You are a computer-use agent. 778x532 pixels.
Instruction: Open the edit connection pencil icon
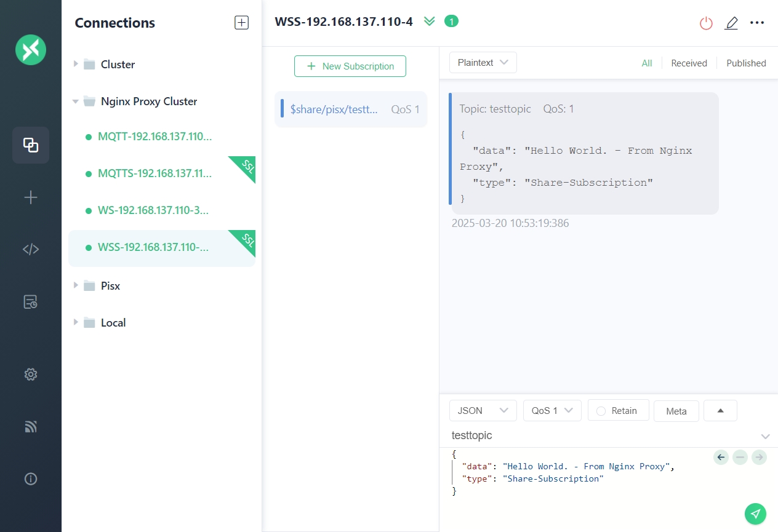click(731, 23)
